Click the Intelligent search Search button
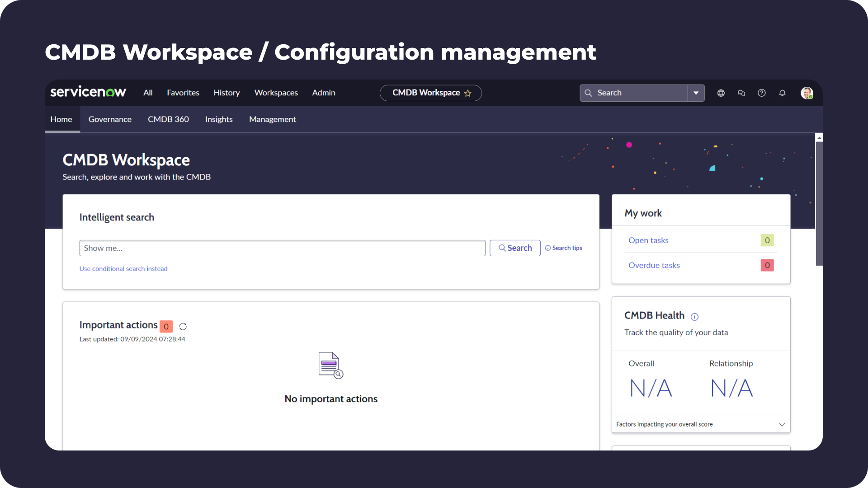Image resolution: width=868 pixels, height=488 pixels. pyautogui.click(x=515, y=248)
